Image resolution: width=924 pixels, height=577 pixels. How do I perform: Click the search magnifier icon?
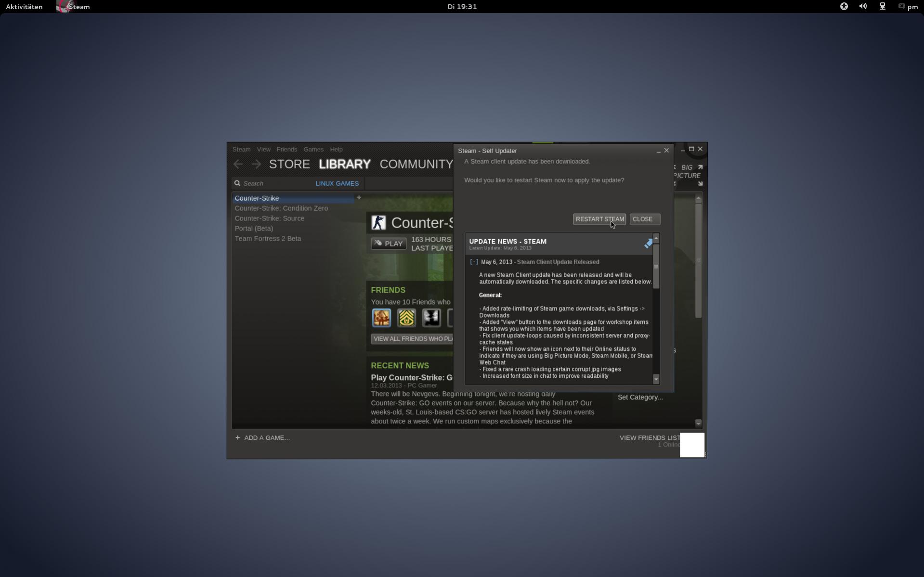237,183
